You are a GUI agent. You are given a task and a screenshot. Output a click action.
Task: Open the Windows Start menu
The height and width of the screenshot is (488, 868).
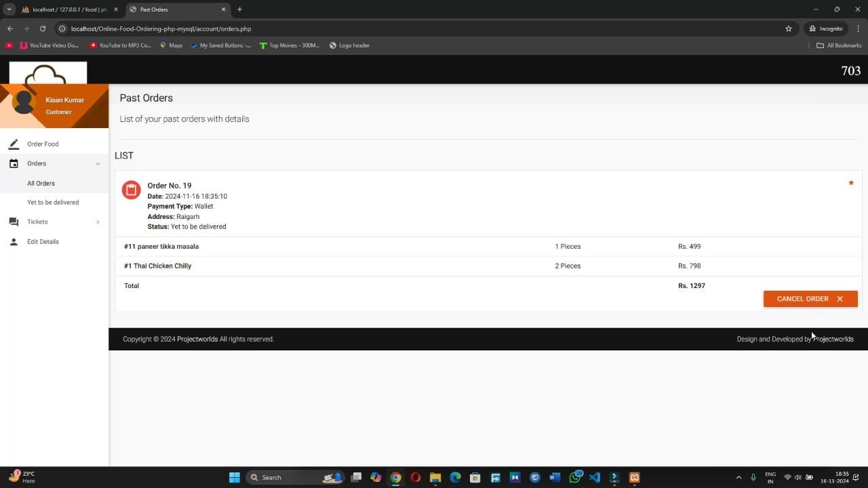235,477
